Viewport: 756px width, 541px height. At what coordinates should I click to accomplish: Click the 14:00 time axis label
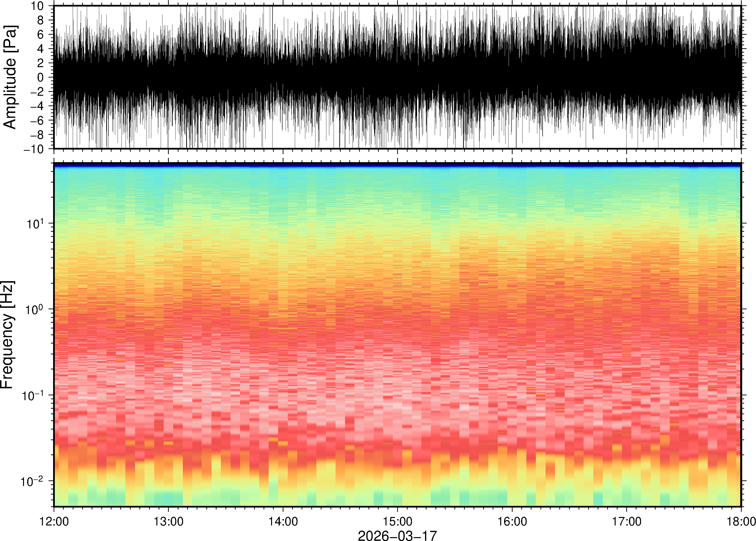click(x=283, y=521)
